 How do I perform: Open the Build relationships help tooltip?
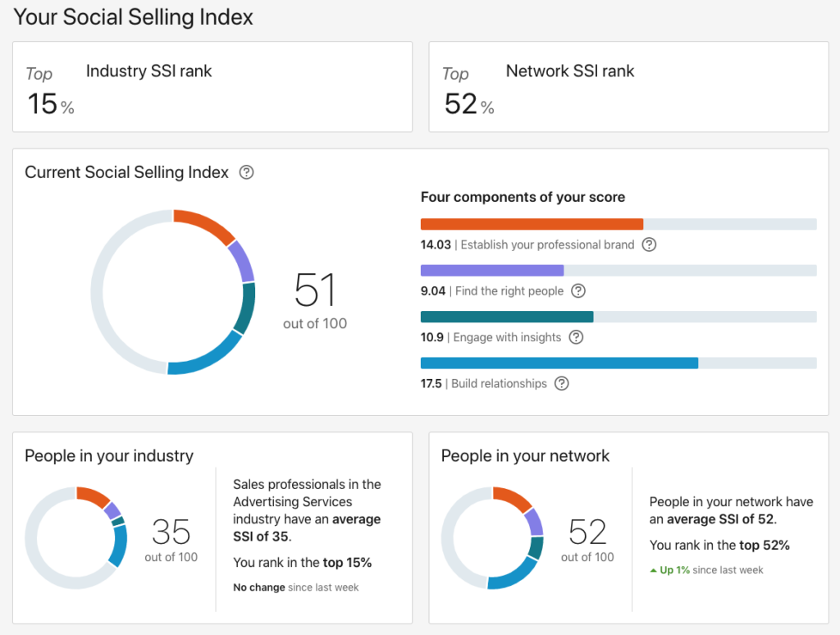click(561, 383)
